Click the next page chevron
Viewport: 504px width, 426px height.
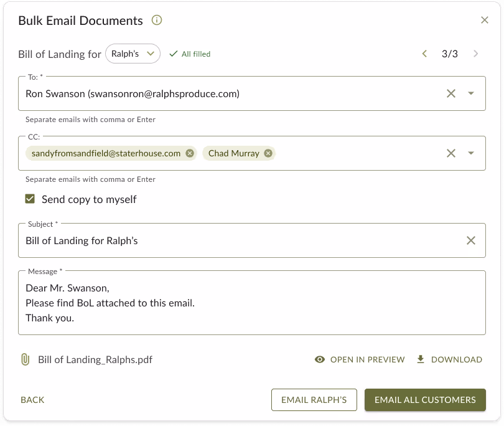click(x=475, y=54)
